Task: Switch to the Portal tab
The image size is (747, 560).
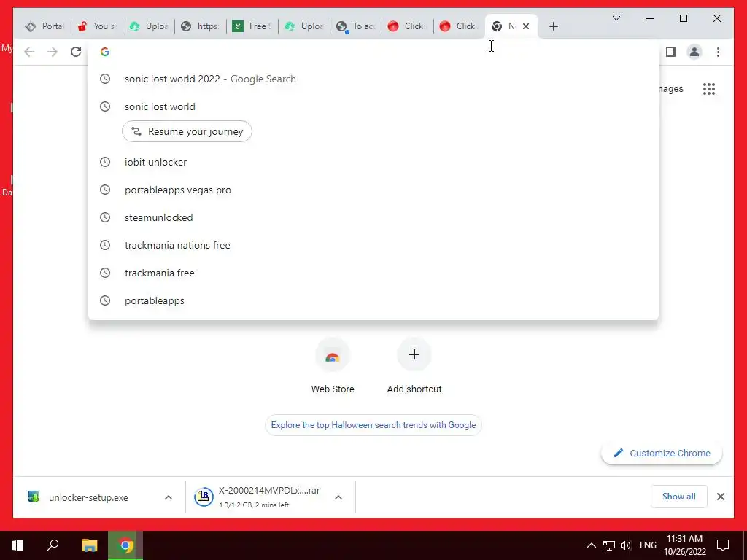Action: [44, 26]
